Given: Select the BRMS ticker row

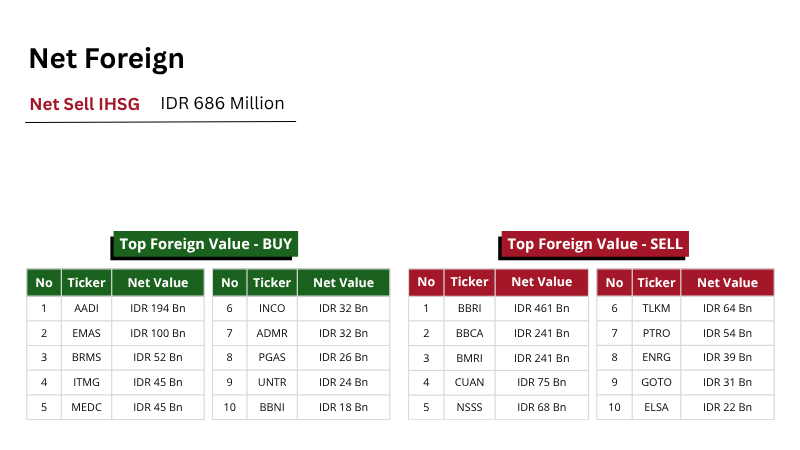Looking at the screenshot, I should coord(86,358).
